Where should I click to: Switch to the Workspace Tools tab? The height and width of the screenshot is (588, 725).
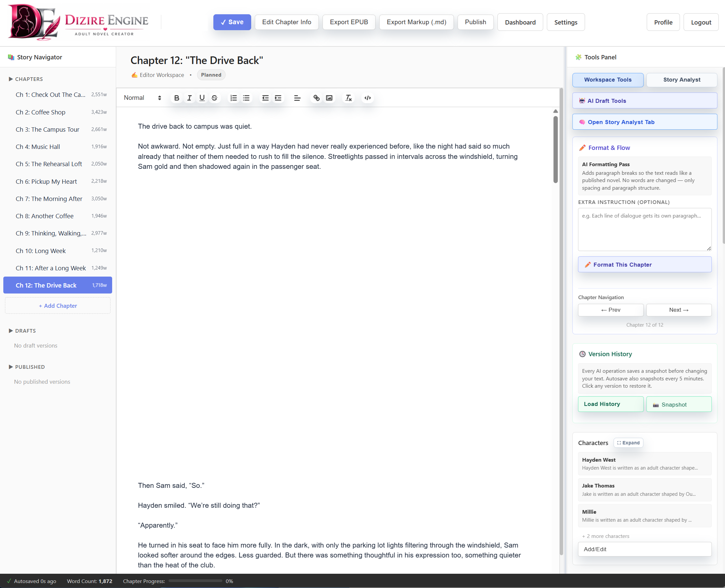click(608, 80)
